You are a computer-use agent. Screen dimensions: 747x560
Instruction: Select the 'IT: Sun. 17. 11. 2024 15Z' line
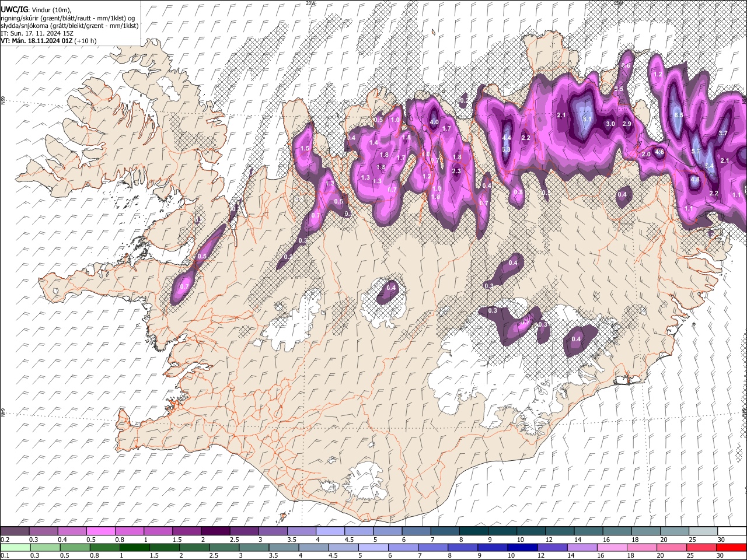pos(37,33)
